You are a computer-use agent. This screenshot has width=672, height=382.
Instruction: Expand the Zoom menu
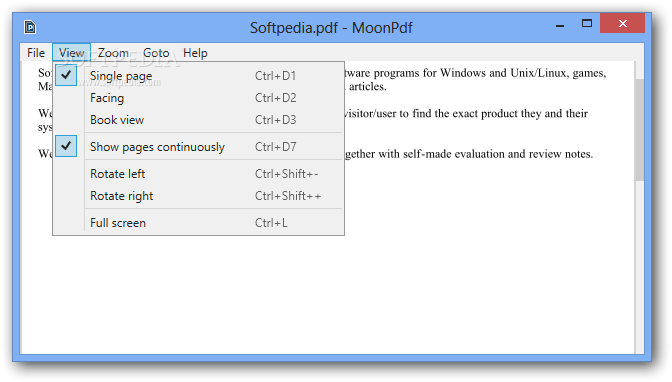113,53
